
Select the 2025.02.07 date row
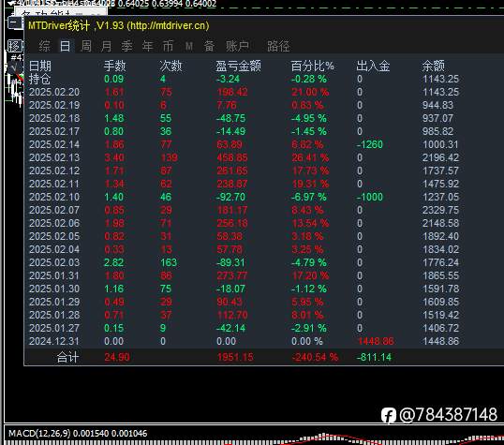[54, 210]
